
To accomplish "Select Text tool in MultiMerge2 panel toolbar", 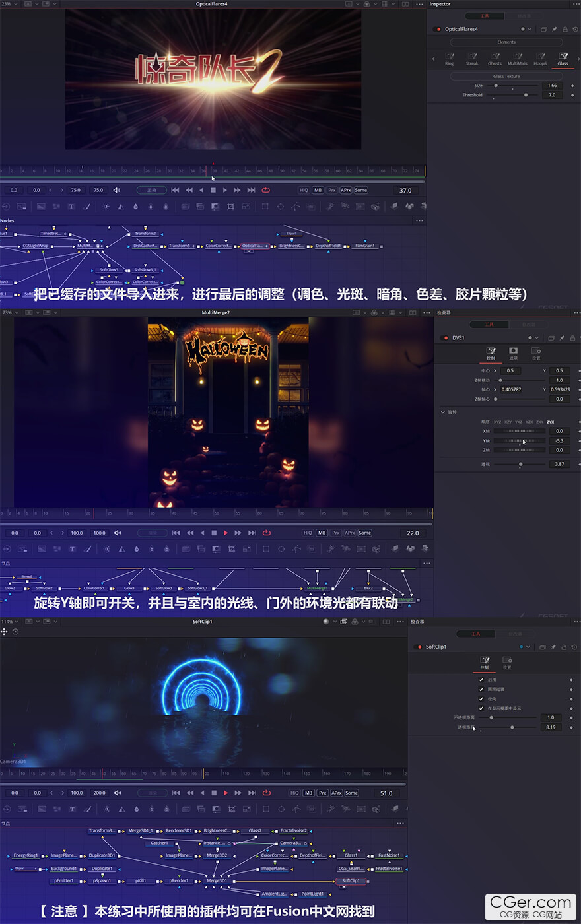I will (x=73, y=549).
